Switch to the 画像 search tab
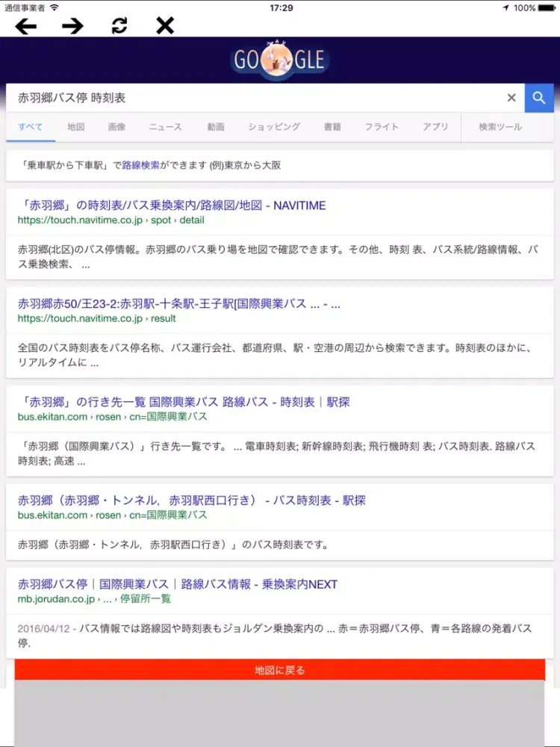 tap(116, 127)
